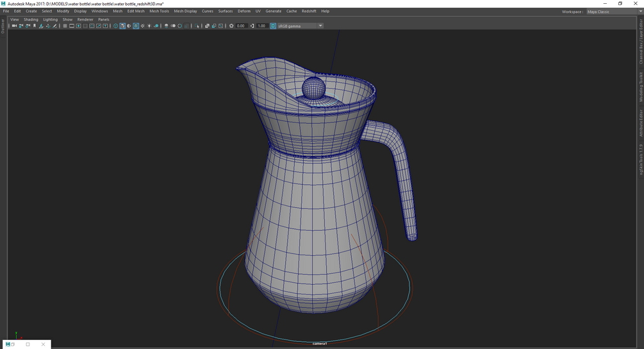Click the select camera icon in panel toolbar
The image size is (644, 349).
pos(14,26)
